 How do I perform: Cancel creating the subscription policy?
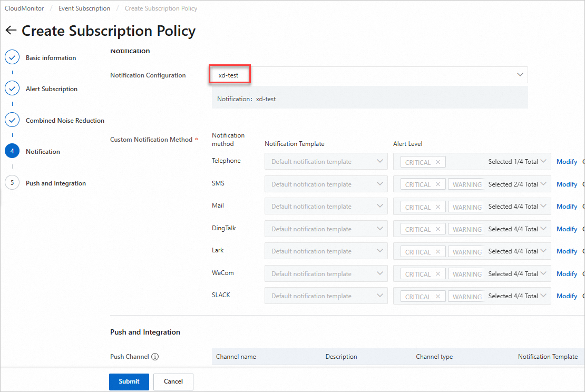(173, 381)
